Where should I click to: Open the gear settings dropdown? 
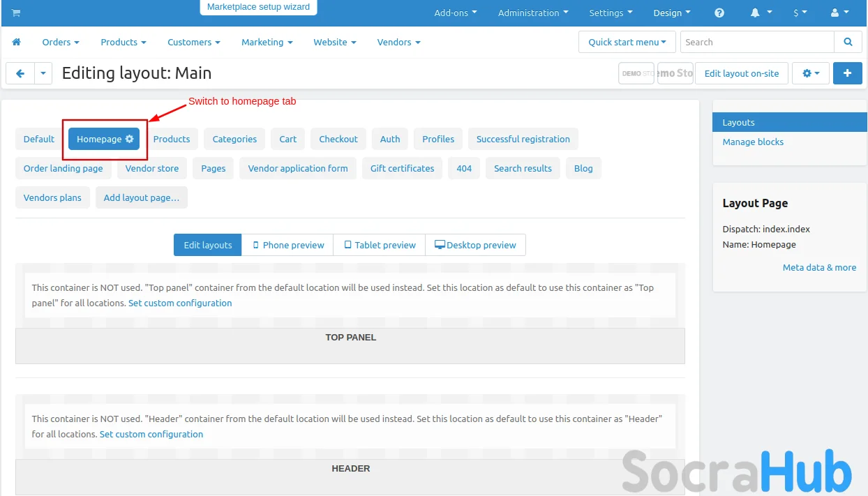pyautogui.click(x=810, y=73)
